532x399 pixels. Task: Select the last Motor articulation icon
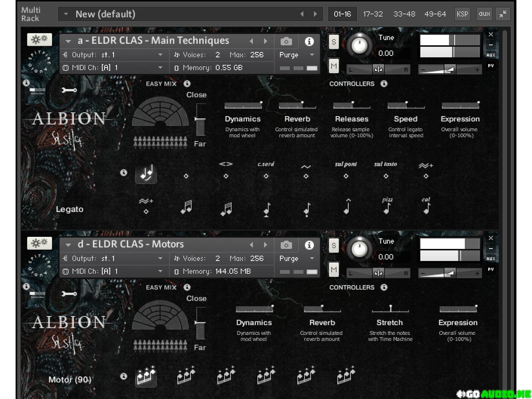346,375
